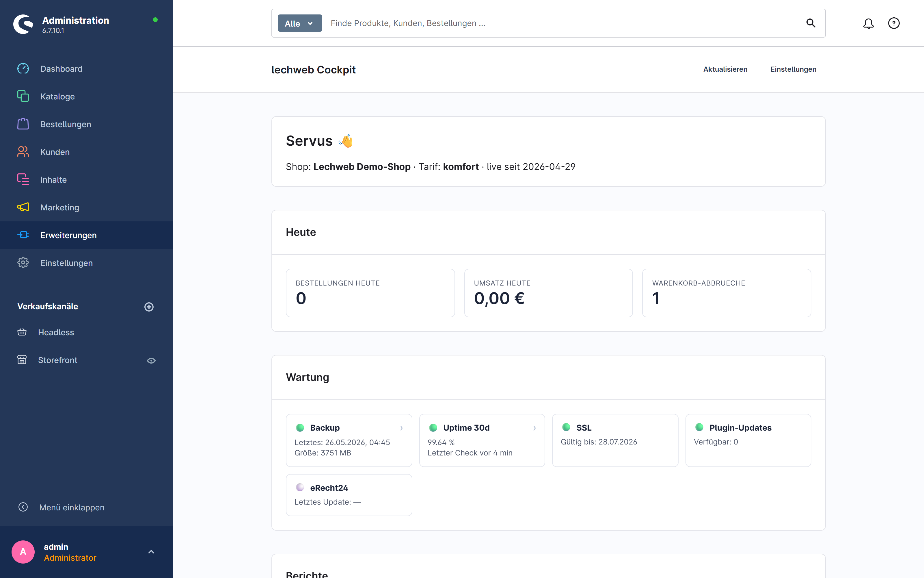This screenshot has width=924, height=578.
Task: Expand the admin user menu chevron
Action: pos(151,552)
